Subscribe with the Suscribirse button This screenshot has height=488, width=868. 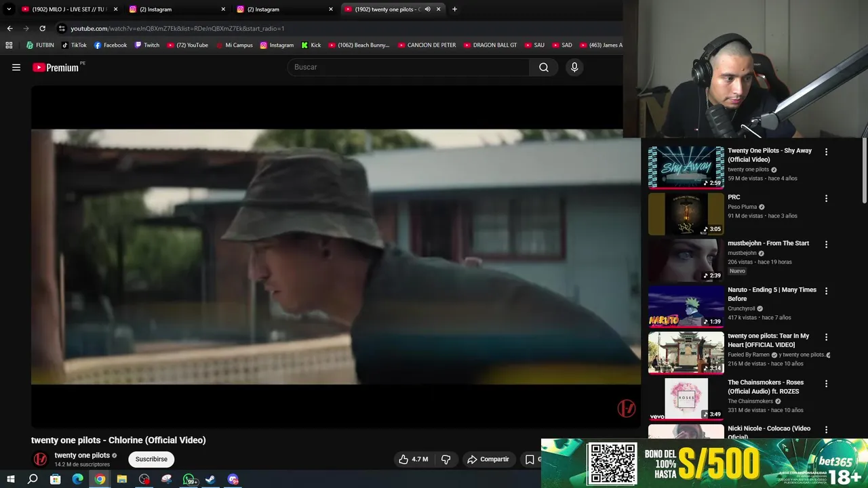click(x=151, y=459)
